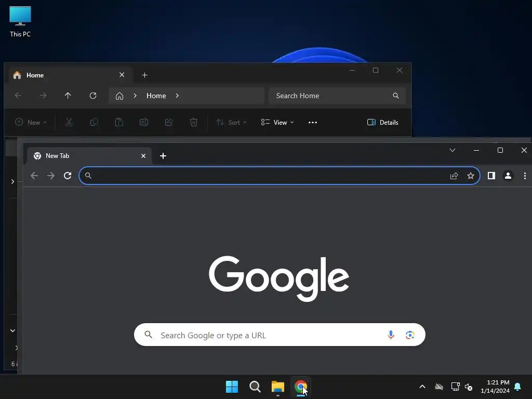Screen dimensions: 532x399
Task: Click the Cut scissors icon
Action: [69, 122]
